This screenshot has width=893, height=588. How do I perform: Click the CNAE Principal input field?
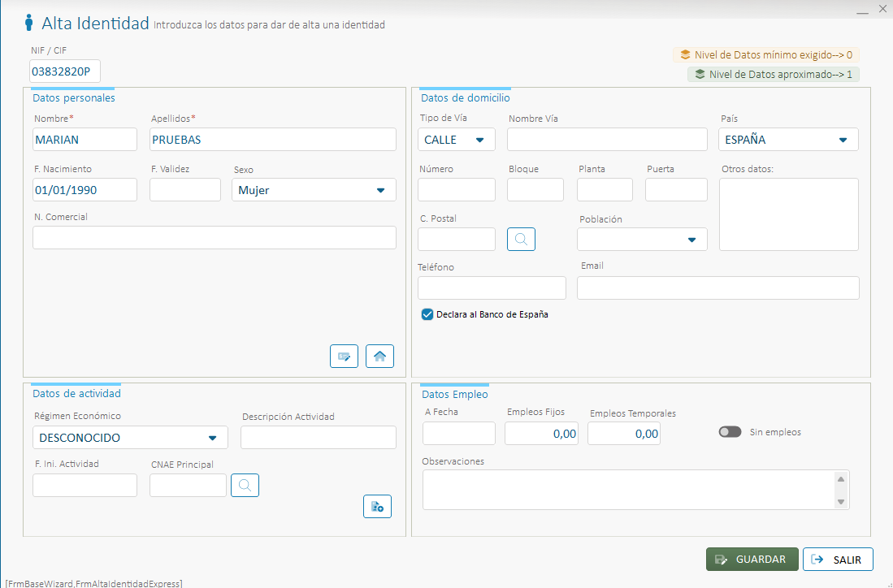(188, 485)
